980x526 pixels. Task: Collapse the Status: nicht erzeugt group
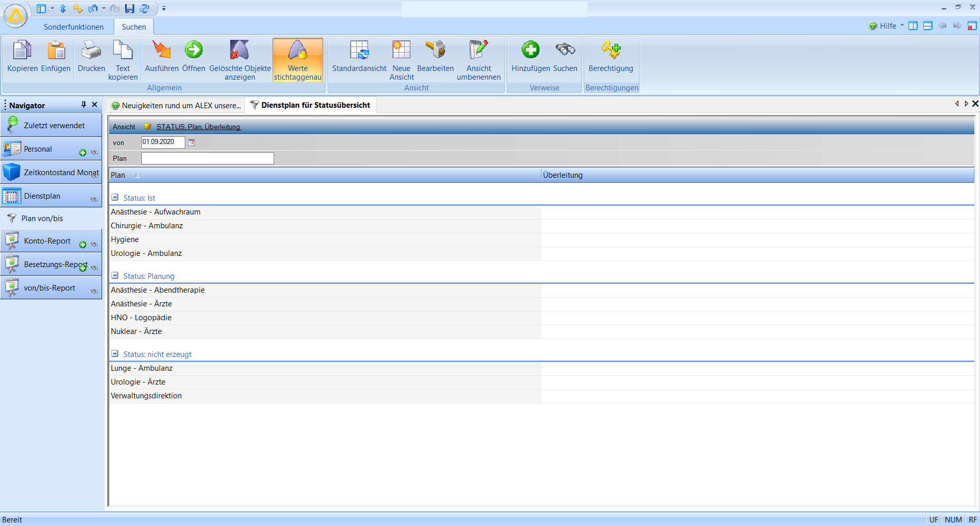[115, 354]
